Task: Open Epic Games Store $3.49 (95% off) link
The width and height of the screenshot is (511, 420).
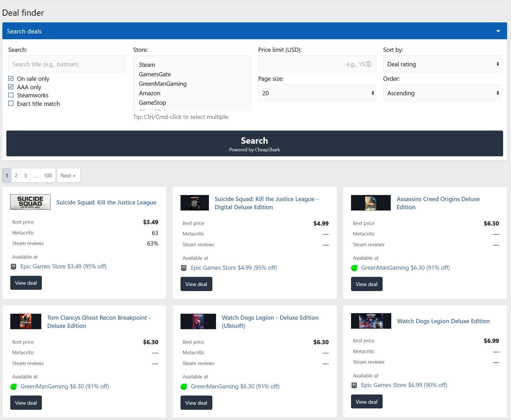Action: [63, 266]
